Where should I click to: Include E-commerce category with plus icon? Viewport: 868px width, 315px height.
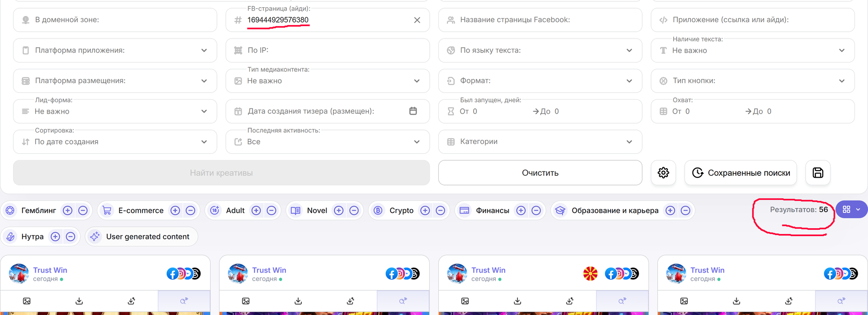point(176,210)
